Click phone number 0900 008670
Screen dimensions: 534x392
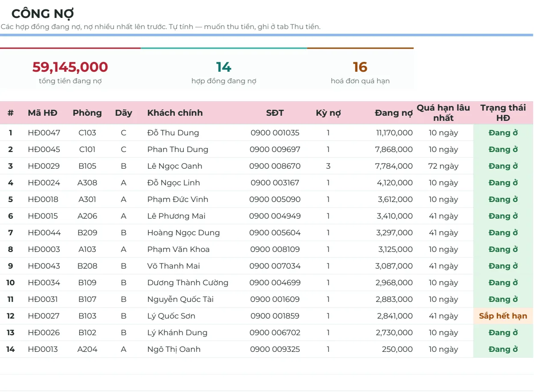275,166
